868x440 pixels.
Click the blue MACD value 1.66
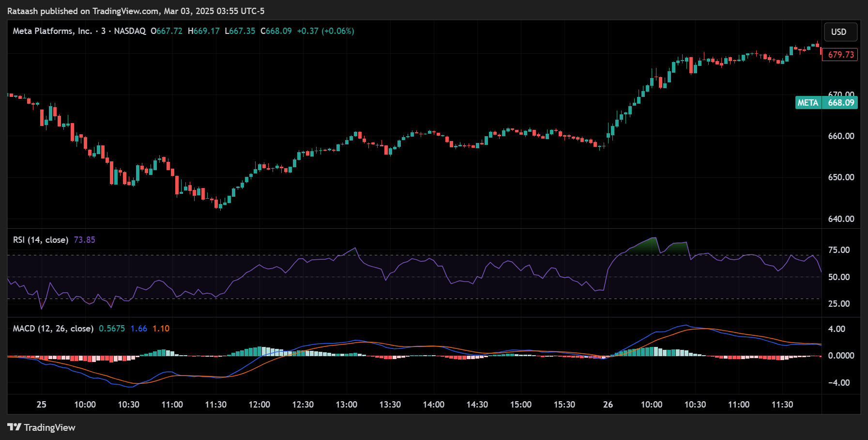(139, 329)
